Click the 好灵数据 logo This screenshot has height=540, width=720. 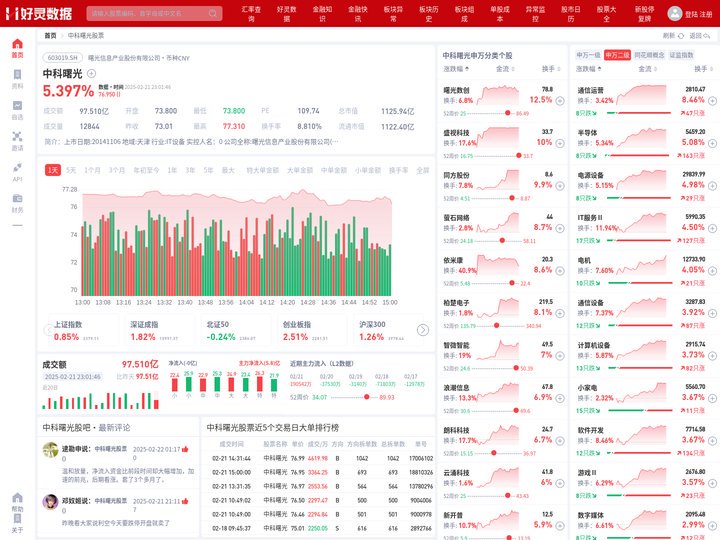(39, 13)
